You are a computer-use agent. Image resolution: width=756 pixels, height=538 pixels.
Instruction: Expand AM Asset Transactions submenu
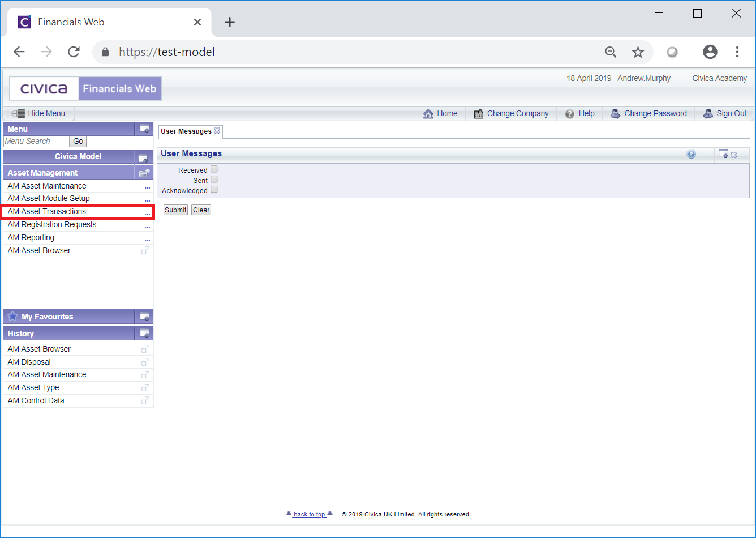click(x=147, y=213)
